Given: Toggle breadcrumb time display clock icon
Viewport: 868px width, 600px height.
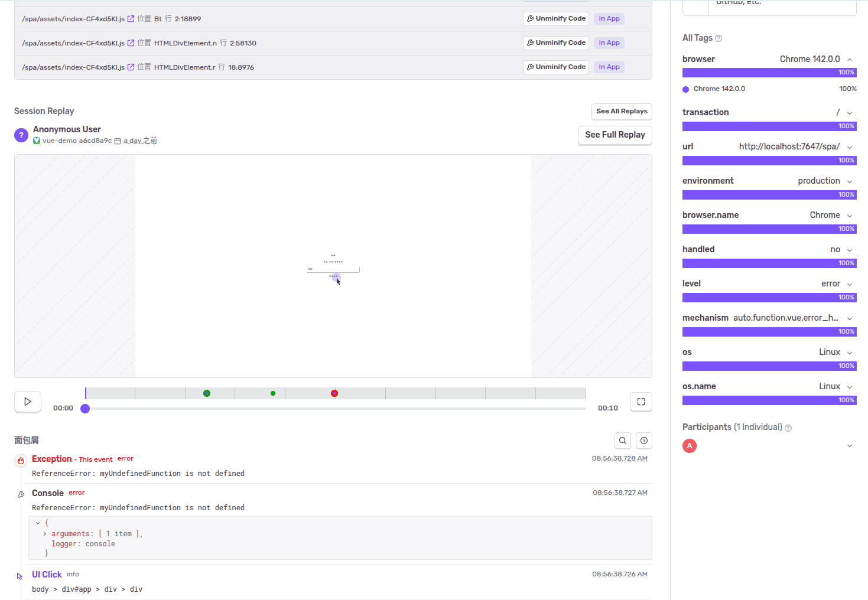Looking at the screenshot, I should click(x=644, y=441).
